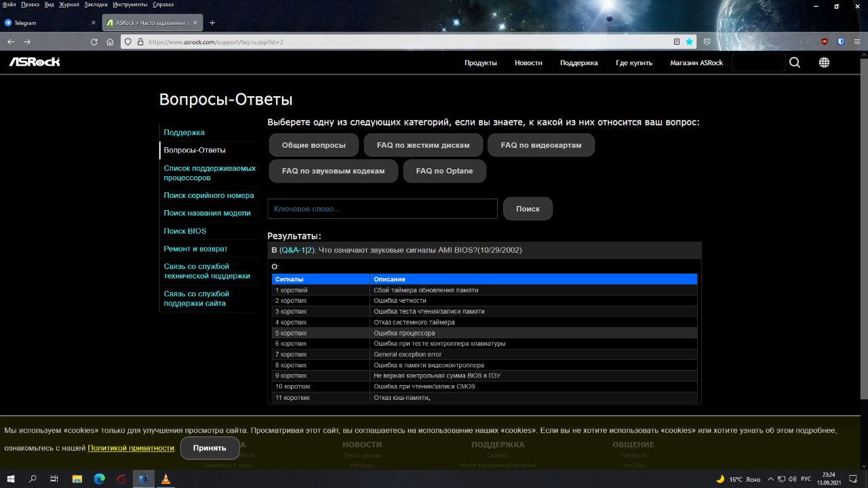
Task: Focus the Ключевое слово search field
Action: (x=382, y=209)
